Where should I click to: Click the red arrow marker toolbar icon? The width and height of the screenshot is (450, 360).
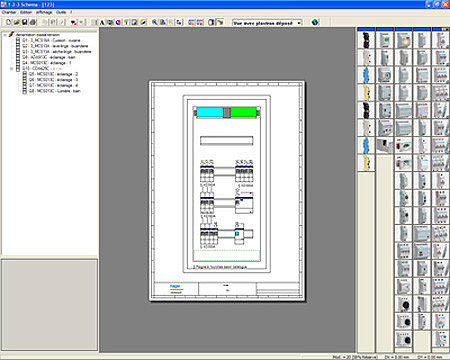[x=73, y=23]
